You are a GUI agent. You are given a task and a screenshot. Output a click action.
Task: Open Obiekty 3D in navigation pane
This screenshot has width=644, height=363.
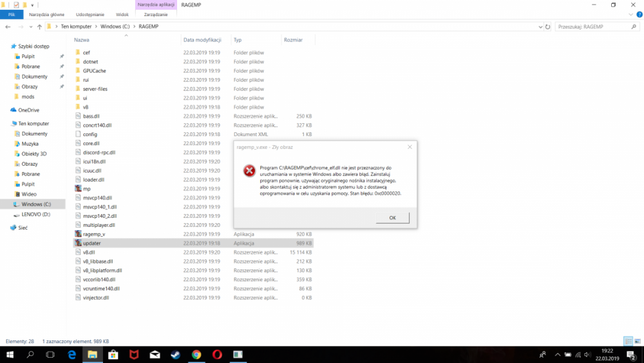(34, 153)
